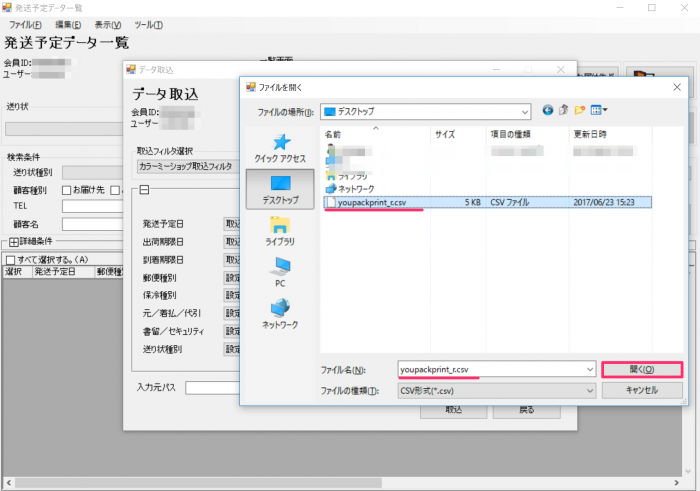
Task: Click the Back arrow icon in file dialog
Action: [548, 110]
